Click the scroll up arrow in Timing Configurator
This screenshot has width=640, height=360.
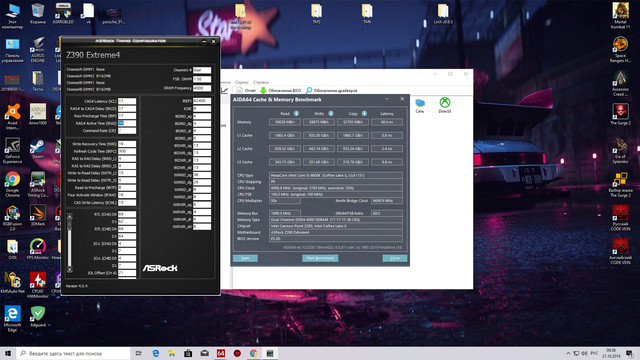(69, 216)
